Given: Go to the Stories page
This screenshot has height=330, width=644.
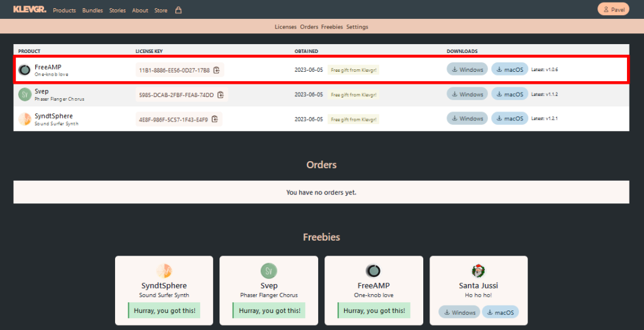Looking at the screenshot, I should click(117, 11).
